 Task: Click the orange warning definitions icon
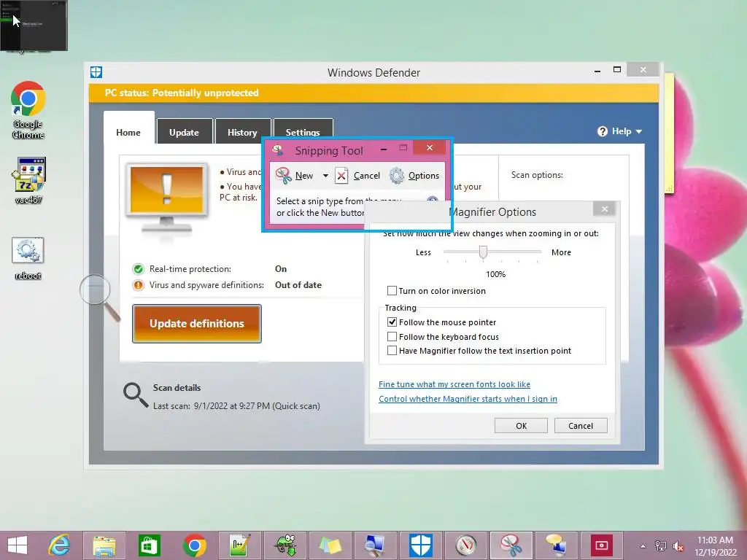point(138,285)
